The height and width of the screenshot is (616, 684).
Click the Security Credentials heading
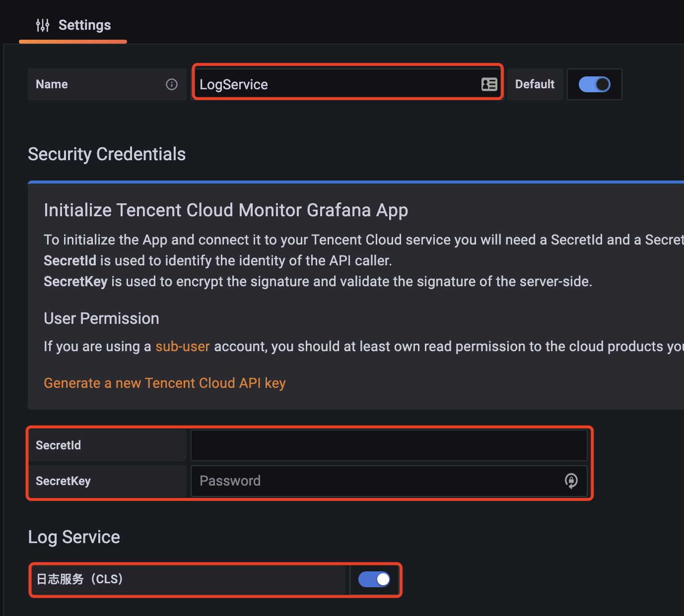click(107, 154)
